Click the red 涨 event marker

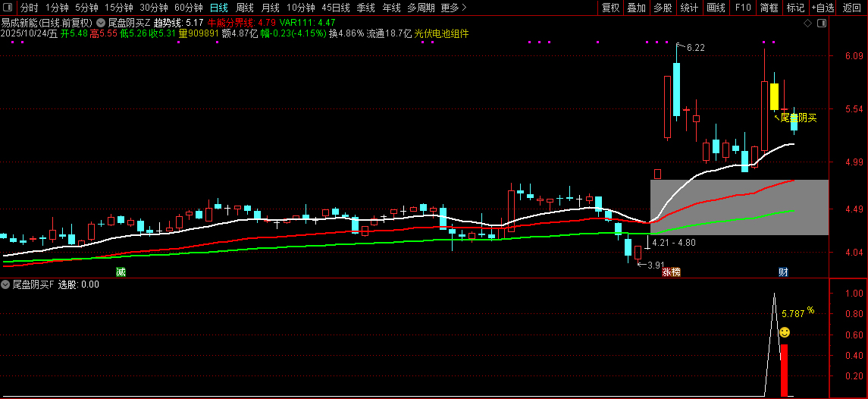pos(666,272)
